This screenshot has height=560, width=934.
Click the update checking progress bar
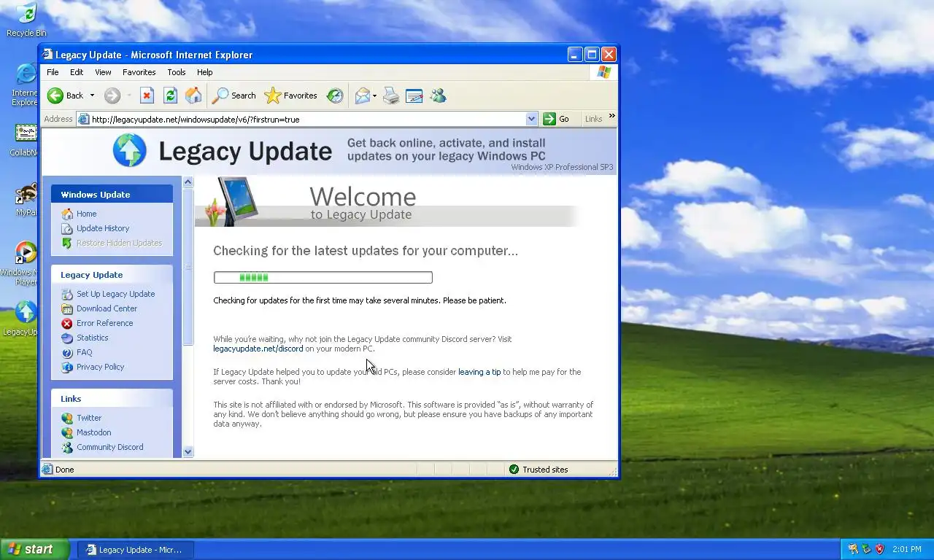tap(323, 277)
